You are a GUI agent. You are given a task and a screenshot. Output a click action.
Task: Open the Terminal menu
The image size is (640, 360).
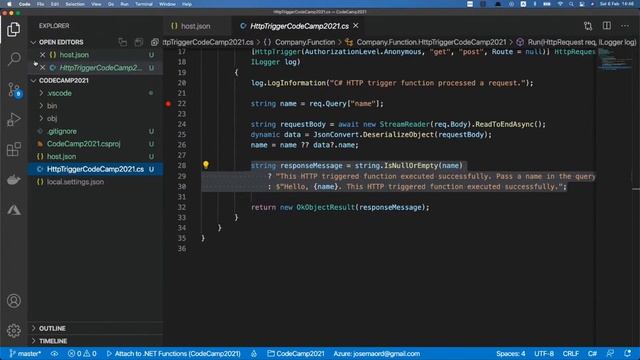pos(144,4)
